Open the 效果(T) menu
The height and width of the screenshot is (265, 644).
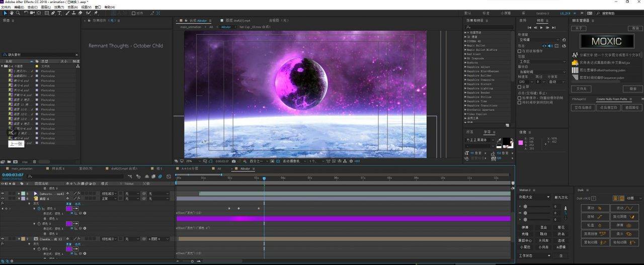point(59,7)
